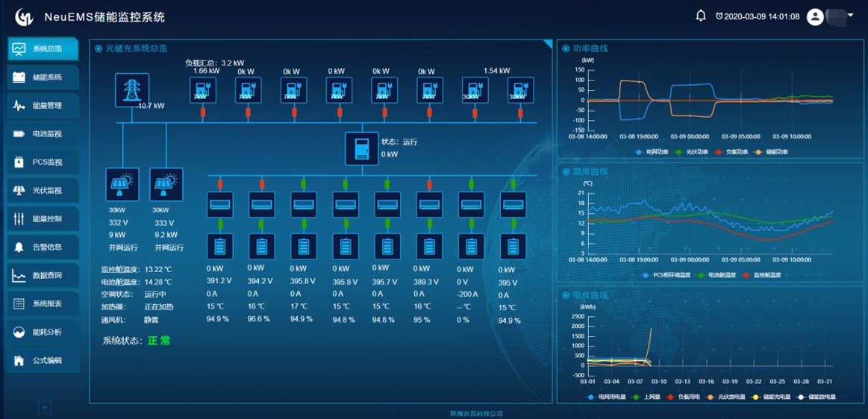Click the NeuEMS logo
The height and width of the screenshot is (419, 868).
click(24, 17)
